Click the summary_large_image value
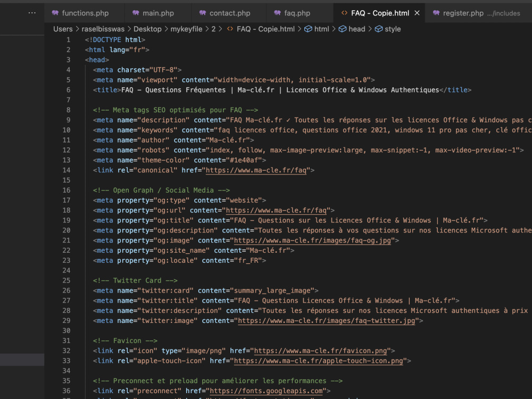Screen dimensions: 532x399 (x=272, y=291)
